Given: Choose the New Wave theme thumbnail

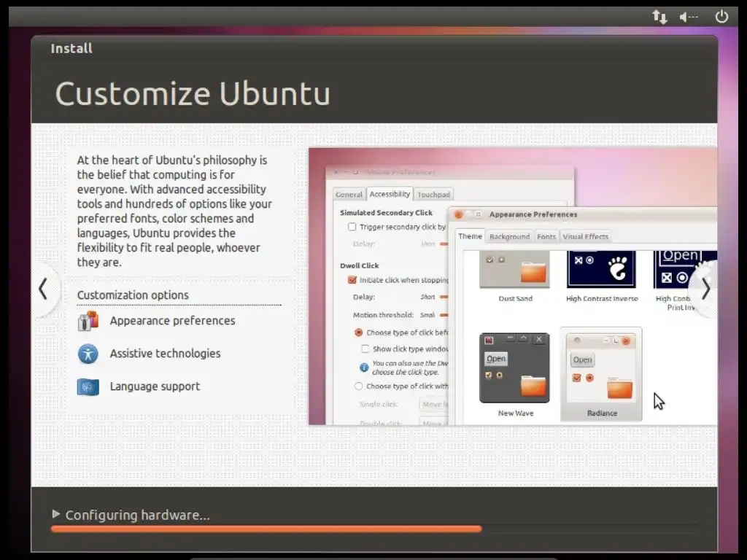Looking at the screenshot, I should (514, 368).
